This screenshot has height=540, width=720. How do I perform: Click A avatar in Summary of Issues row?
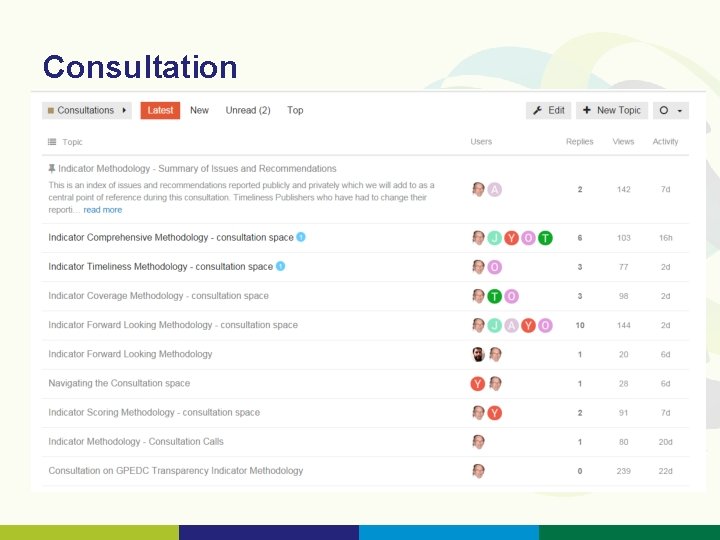point(495,190)
